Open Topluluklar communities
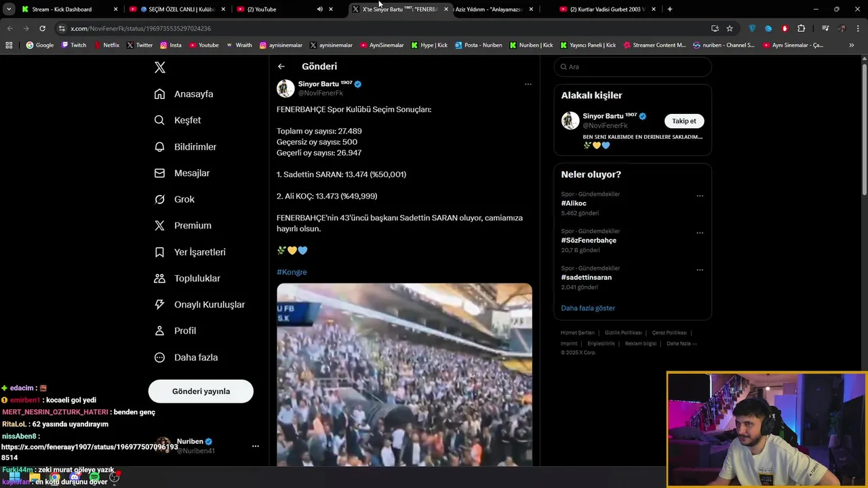868x488 pixels. tap(187, 279)
